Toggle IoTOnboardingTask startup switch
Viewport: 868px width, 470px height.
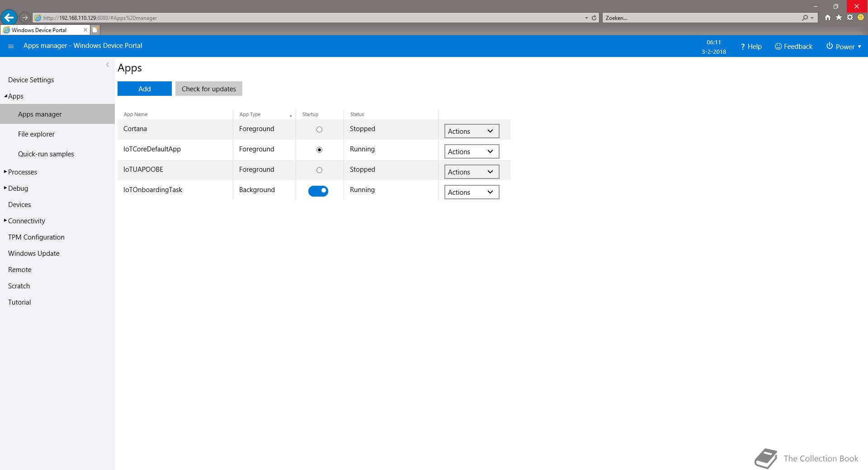coord(318,191)
